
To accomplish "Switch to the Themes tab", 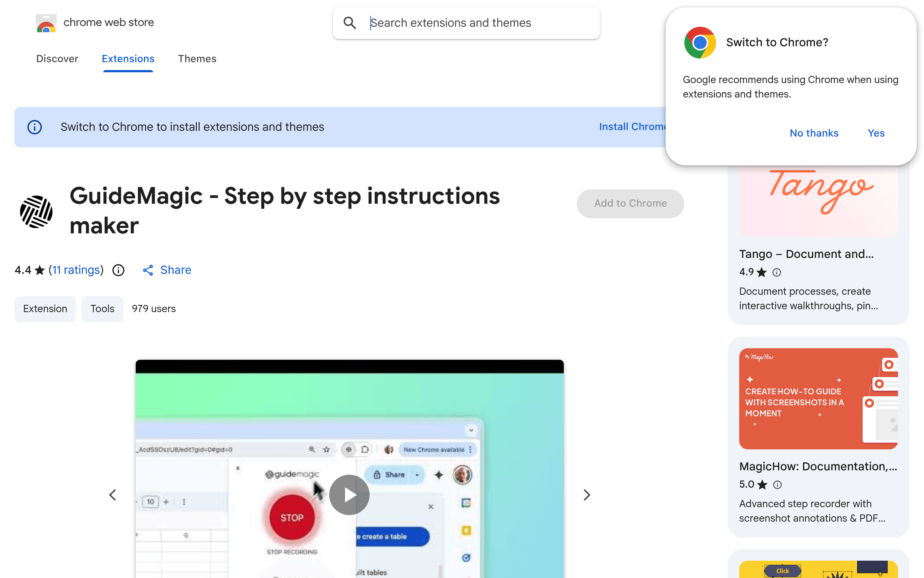I will click(x=197, y=59).
